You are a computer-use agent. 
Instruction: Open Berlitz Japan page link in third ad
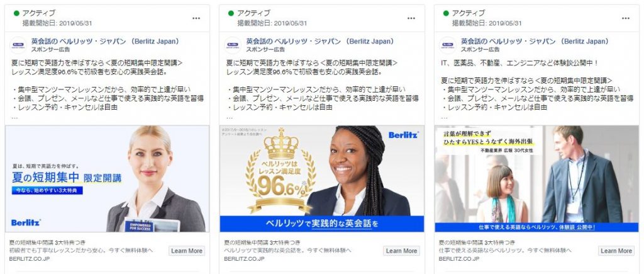pyautogui.click(x=535, y=42)
